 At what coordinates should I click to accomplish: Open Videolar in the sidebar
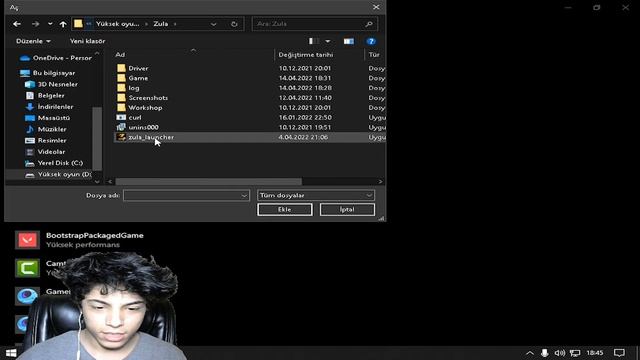tap(45, 151)
